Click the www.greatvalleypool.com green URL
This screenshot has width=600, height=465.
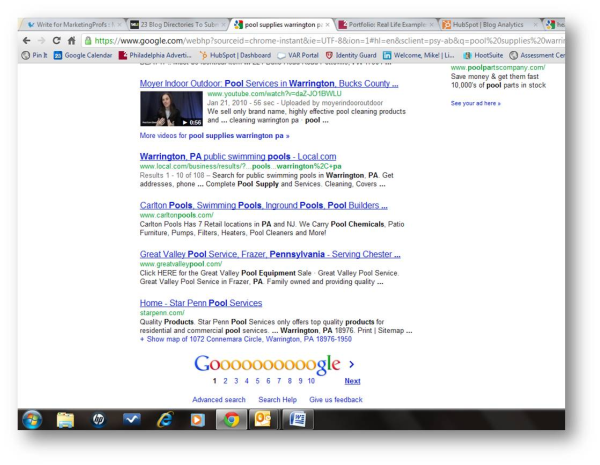181,264
